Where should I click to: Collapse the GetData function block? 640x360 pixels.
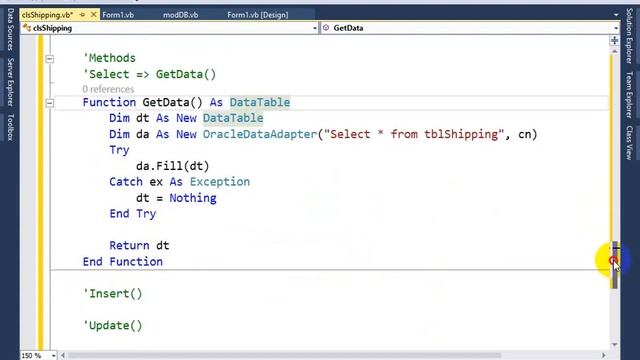49,103
